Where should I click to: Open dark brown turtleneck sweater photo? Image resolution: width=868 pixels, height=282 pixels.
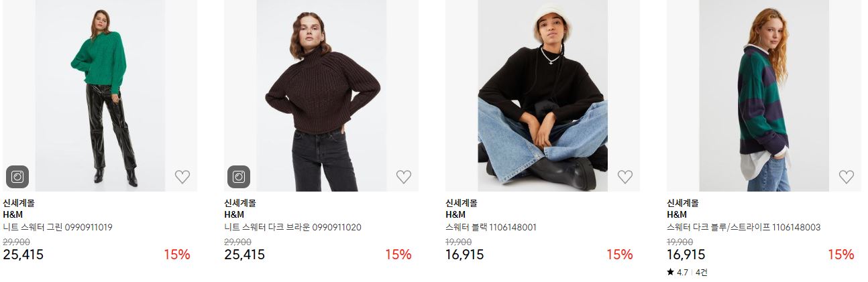[x=321, y=96]
